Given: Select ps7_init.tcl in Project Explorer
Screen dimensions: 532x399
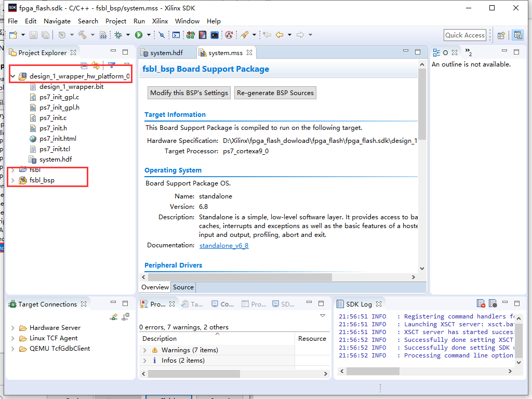Looking at the screenshot, I should coord(55,149).
